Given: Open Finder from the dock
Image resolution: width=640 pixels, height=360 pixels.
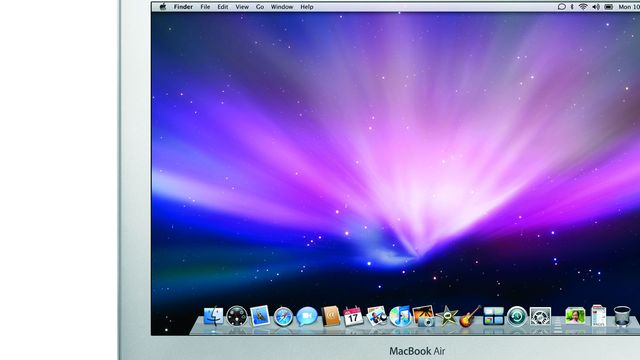Looking at the screenshot, I should (x=213, y=316).
